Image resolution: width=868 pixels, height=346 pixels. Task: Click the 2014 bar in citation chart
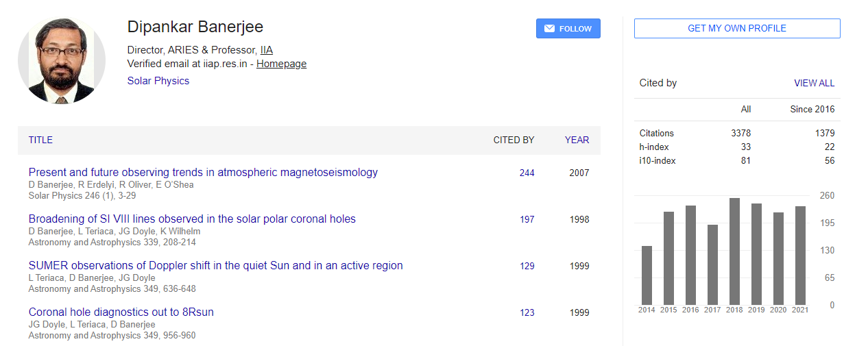point(647,275)
